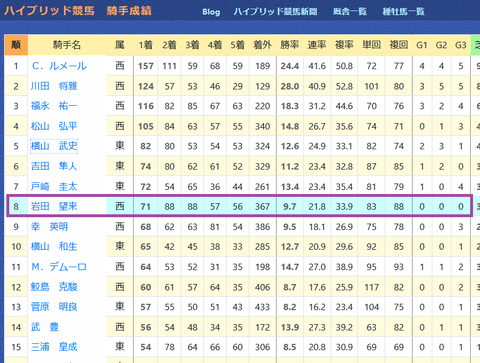Select 川田 将雅's 101 単回 cell
Viewport: 480px width, 363px height.
(x=372, y=86)
